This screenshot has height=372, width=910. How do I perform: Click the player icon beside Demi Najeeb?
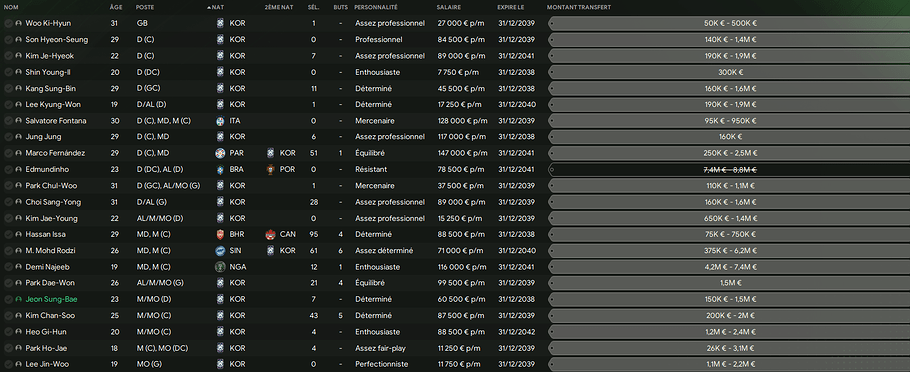click(x=18, y=267)
